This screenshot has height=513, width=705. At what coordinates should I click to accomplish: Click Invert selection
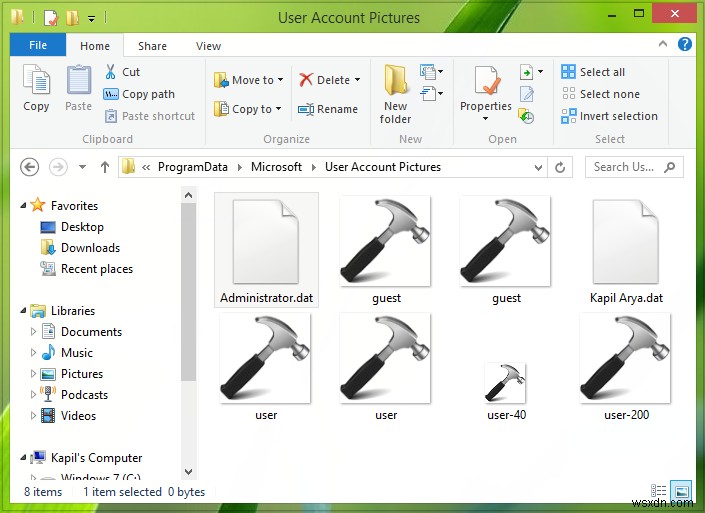tap(609, 116)
